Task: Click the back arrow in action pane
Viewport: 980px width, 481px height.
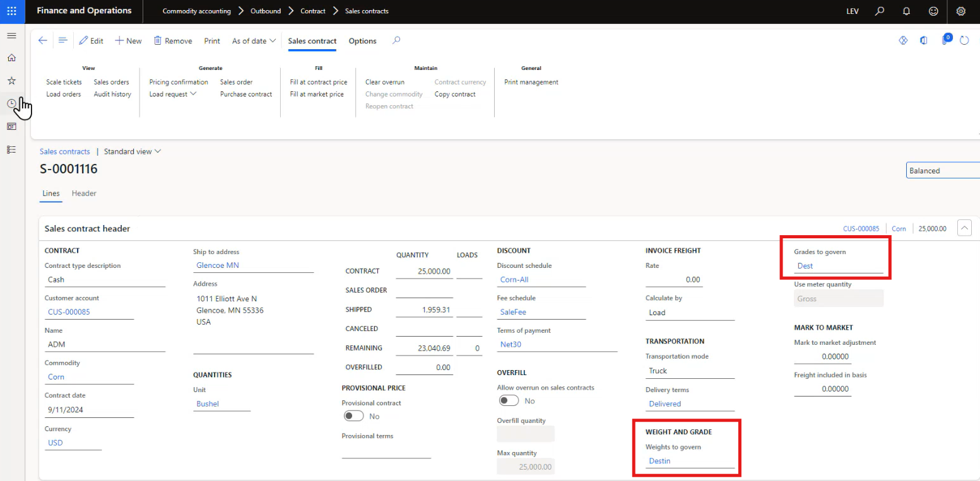Action: point(43,41)
